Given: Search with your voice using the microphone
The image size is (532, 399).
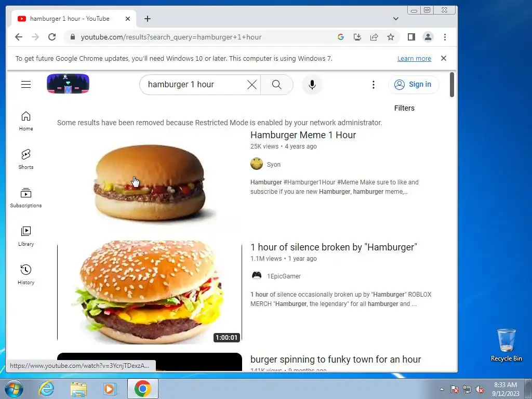Looking at the screenshot, I should tap(312, 85).
